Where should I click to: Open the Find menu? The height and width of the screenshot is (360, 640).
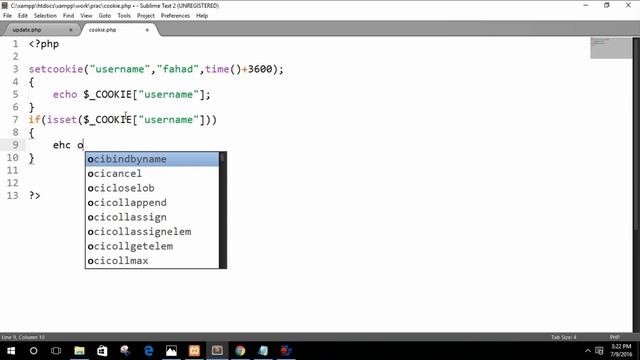[x=69, y=16]
